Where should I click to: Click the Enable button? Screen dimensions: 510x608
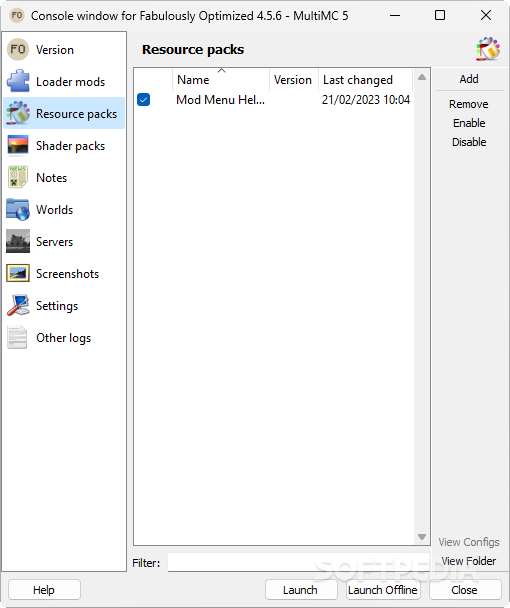coord(469,123)
